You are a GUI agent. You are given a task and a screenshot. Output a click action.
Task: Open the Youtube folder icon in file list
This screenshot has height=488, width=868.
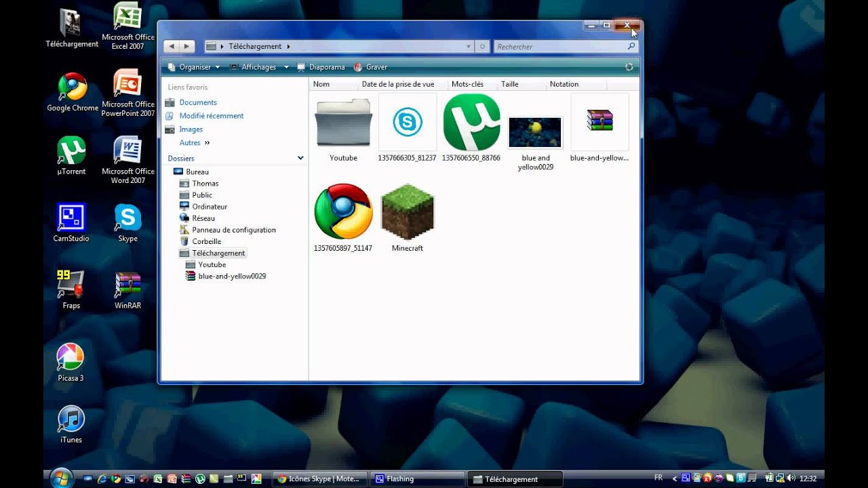[343, 123]
